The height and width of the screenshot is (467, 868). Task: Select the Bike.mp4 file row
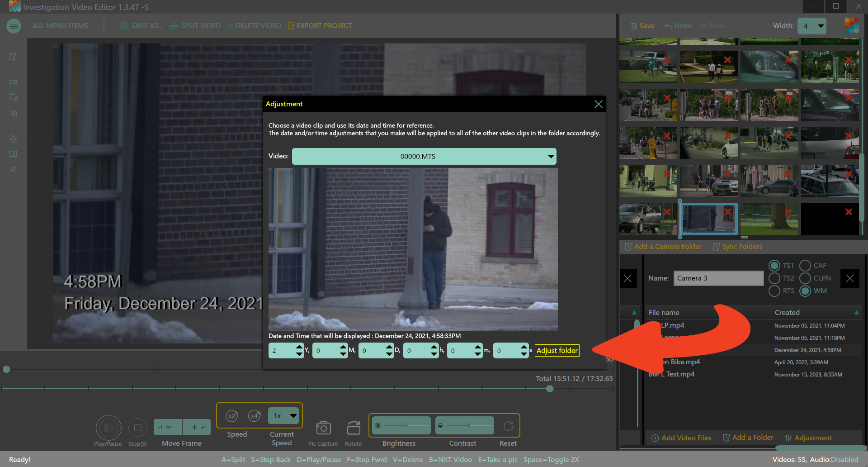click(754, 362)
